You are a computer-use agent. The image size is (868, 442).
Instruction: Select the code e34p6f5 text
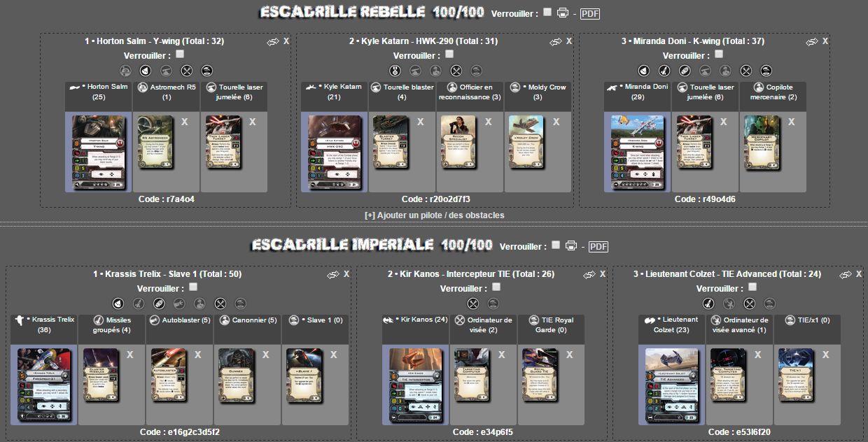(483, 432)
